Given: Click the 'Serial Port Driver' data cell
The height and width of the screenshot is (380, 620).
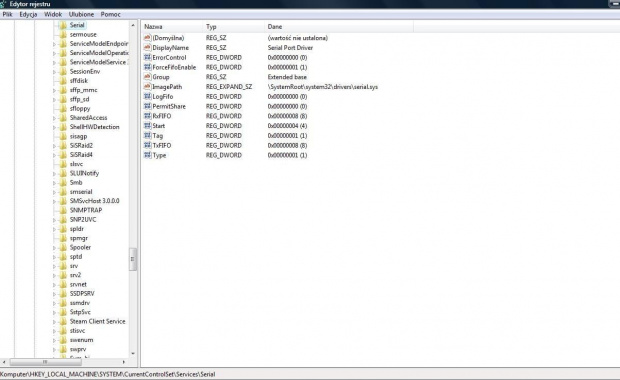Looking at the screenshot, I should click(290, 47).
